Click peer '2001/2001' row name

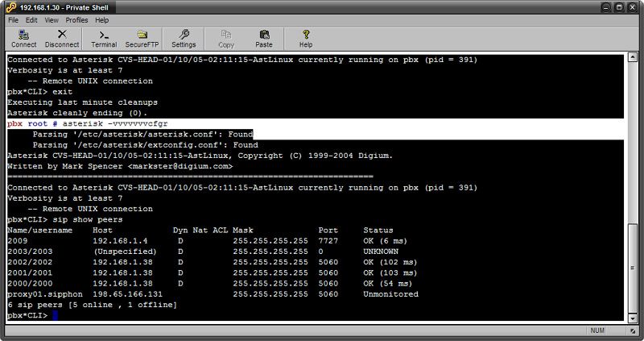click(30, 273)
